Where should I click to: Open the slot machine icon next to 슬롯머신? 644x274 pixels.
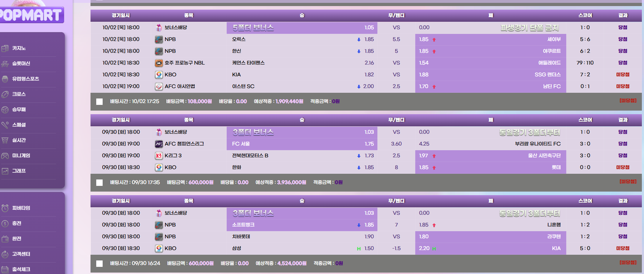pyautogui.click(x=5, y=64)
